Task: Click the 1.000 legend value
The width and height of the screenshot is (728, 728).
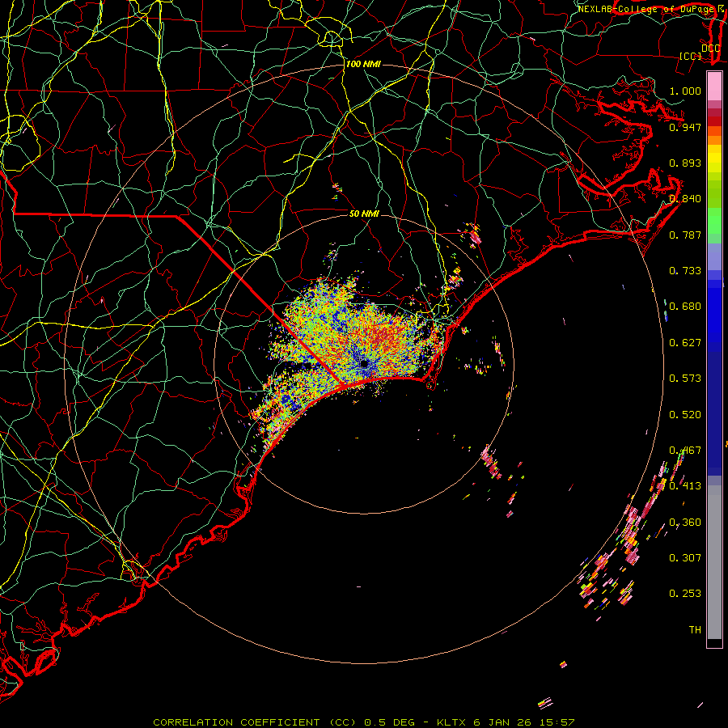Action: 685,91
